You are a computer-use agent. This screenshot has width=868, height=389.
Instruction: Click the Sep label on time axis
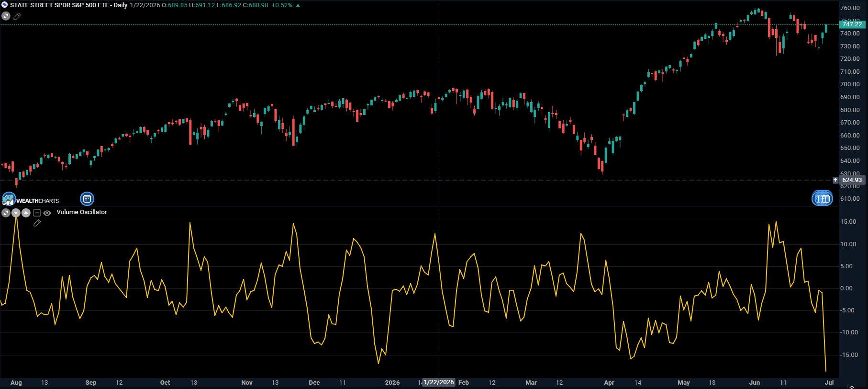(x=91, y=383)
